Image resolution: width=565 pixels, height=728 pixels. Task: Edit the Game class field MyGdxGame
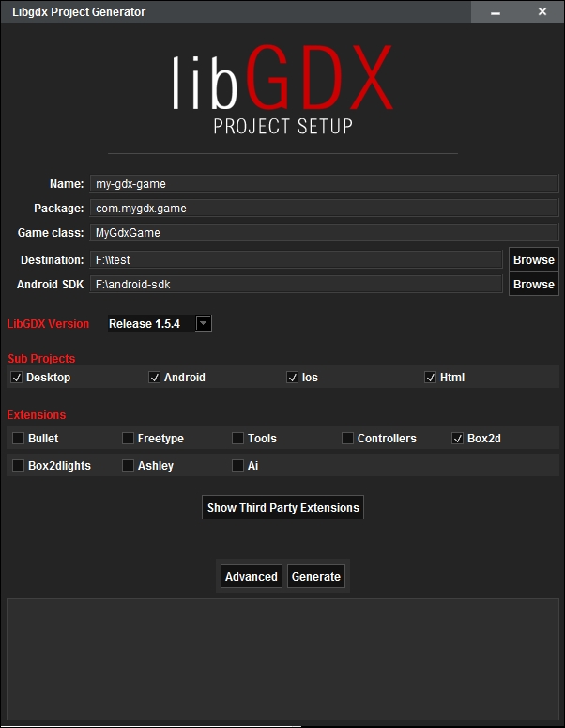[x=324, y=233]
